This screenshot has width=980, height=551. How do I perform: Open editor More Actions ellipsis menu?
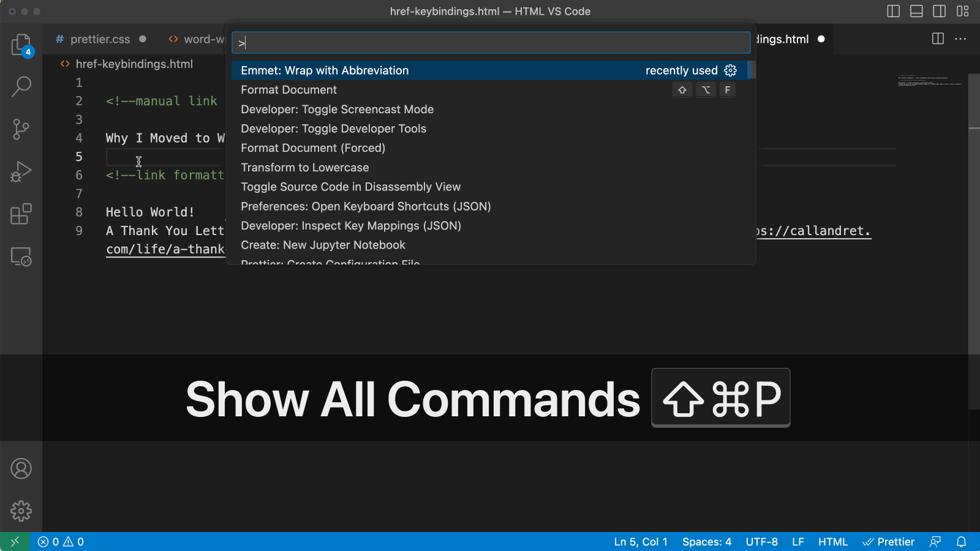click(960, 39)
